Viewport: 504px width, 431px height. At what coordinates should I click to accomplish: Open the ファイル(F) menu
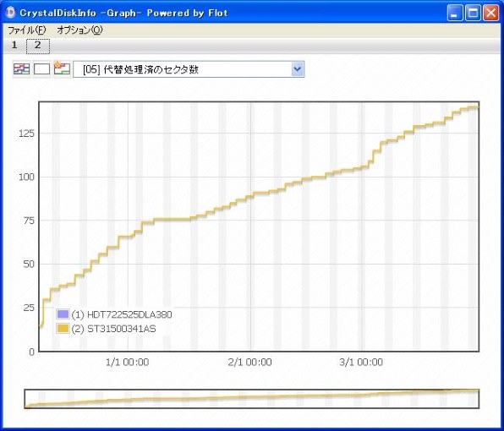(27, 30)
